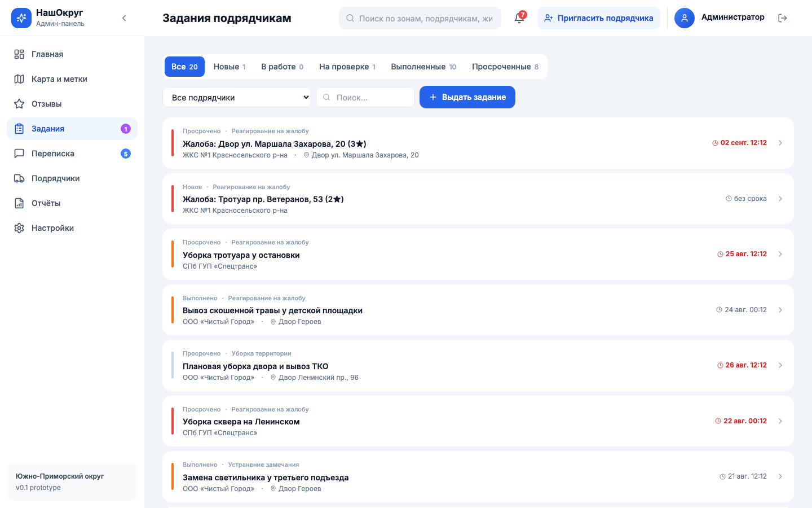The width and height of the screenshot is (812, 508).
Task: Click clock icon next to без срока
Action: point(729,199)
